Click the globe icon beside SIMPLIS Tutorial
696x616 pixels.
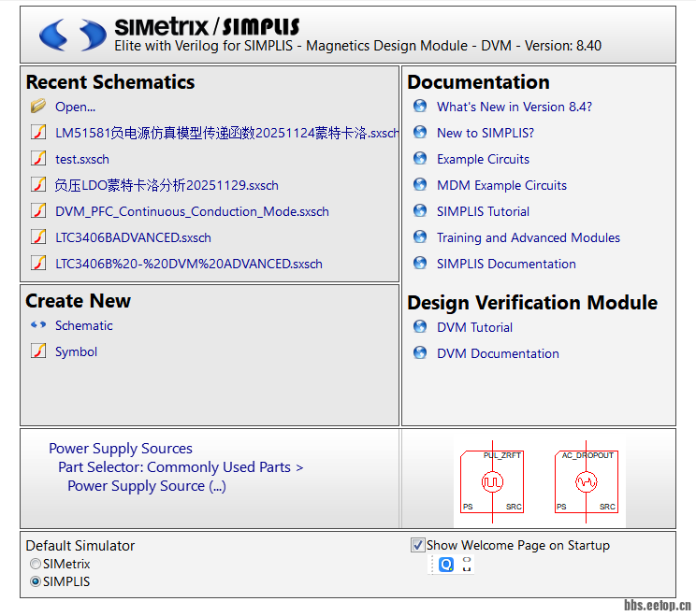[420, 211]
